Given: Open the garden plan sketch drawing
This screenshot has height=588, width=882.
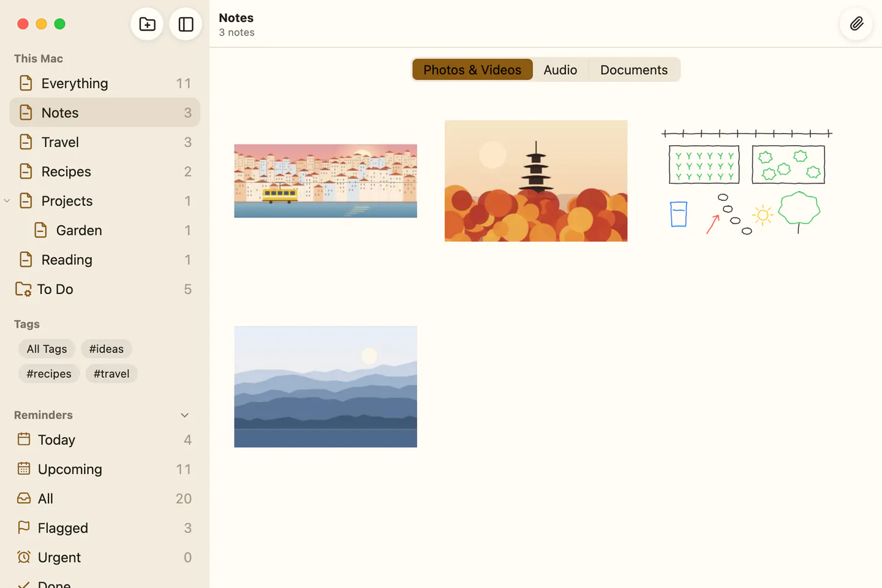Looking at the screenshot, I should pyautogui.click(x=747, y=181).
